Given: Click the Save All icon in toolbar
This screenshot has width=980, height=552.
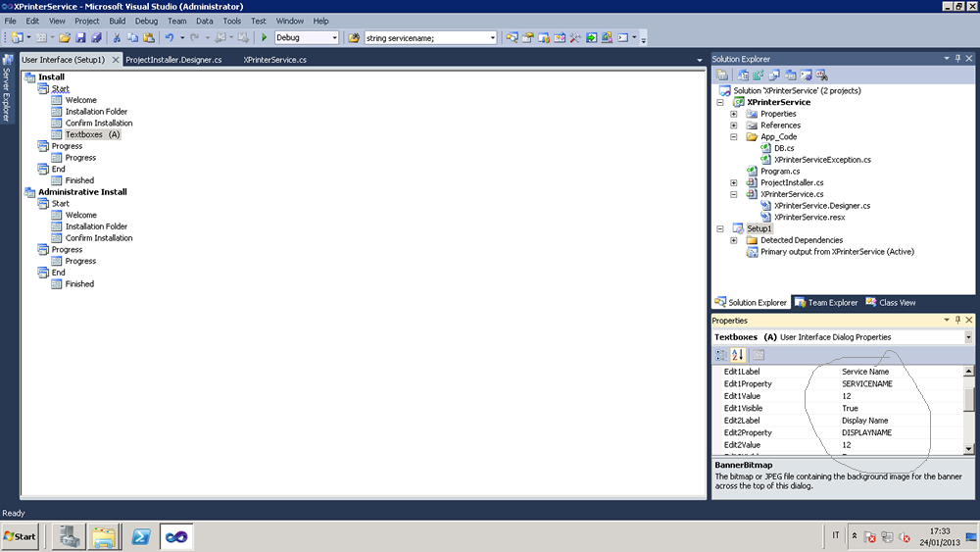Looking at the screenshot, I should [96, 37].
